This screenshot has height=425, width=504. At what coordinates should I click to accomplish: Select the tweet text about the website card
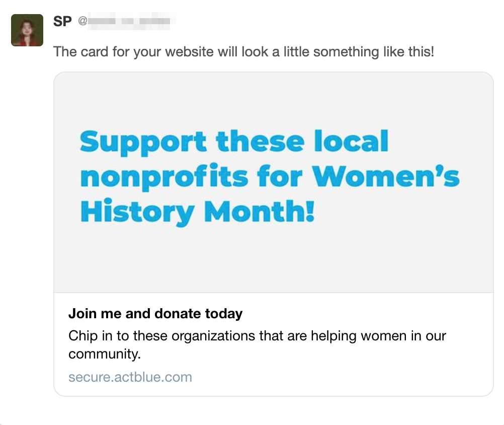(244, 51)
